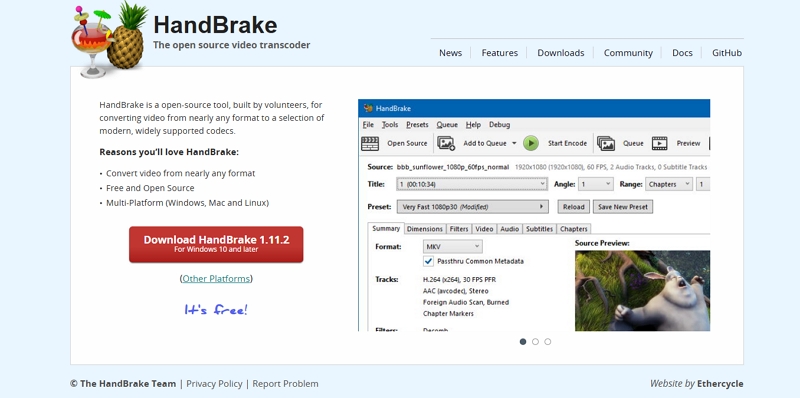
Task: Click the Queue stacked images icon
Action: 606,143
